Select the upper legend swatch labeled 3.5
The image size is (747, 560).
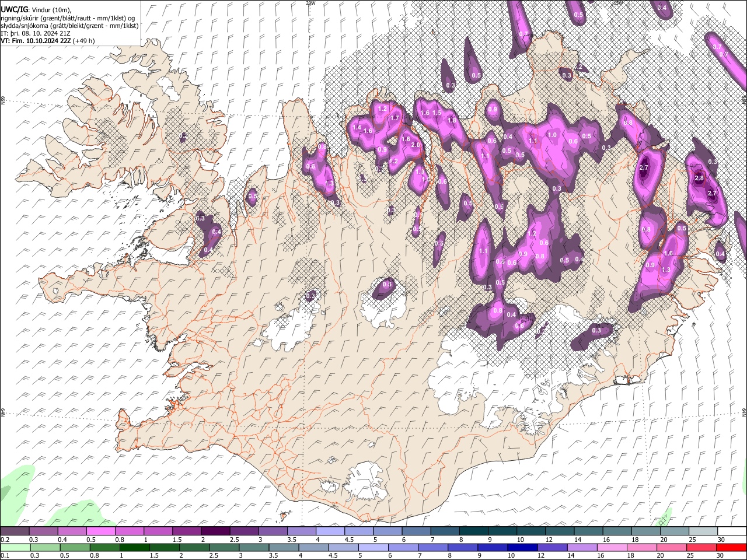point(302,531)
